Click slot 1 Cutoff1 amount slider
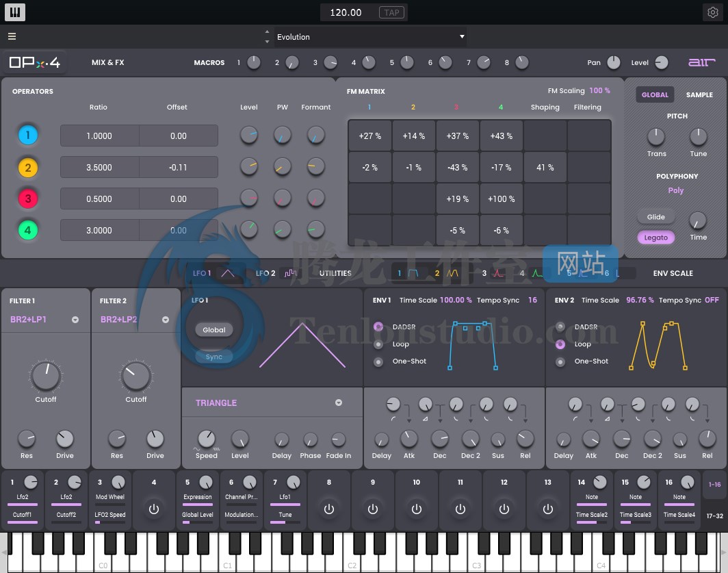The image size is (728, 573). 23,522
